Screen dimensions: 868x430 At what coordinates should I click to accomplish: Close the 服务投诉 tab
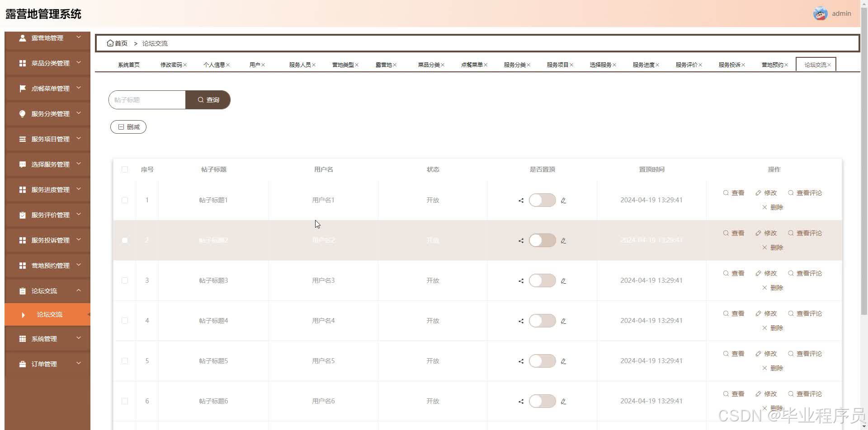click(x=743, y=65)
